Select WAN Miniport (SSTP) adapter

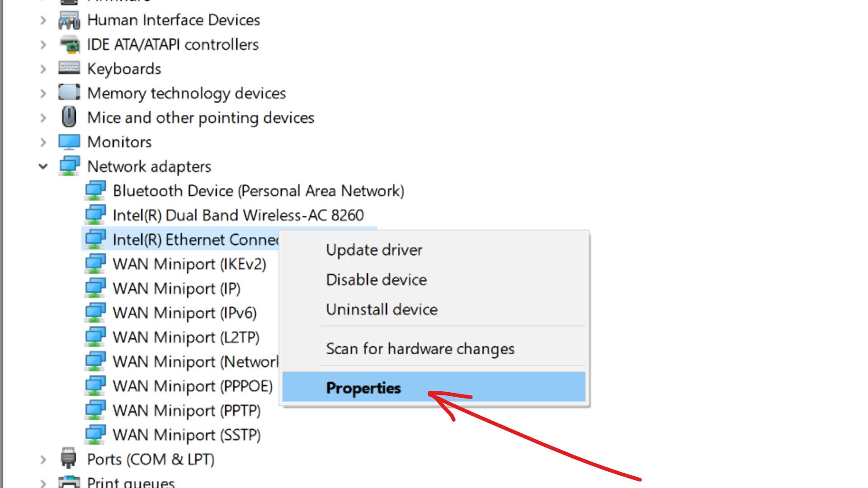pyautogui.click(x=186, y=435)
